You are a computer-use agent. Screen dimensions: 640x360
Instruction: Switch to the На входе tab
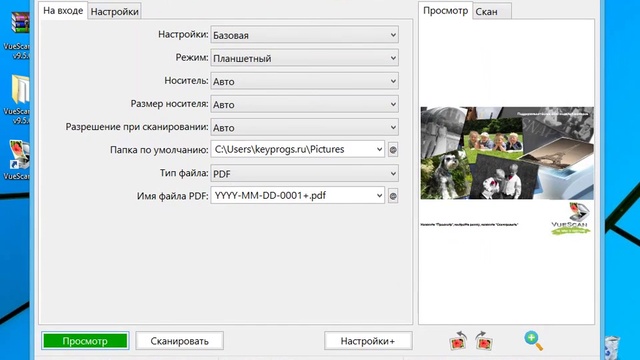click(x=63, y=11)
